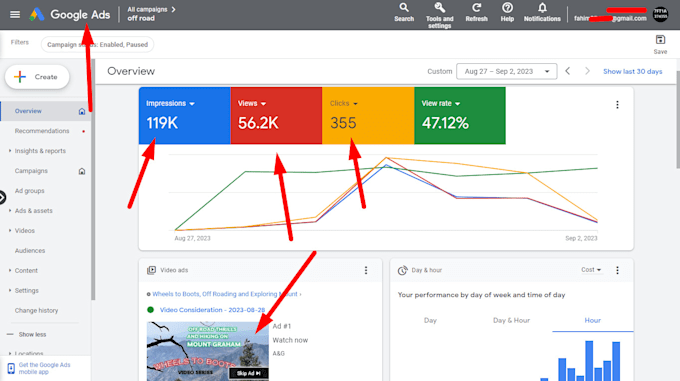Screen dimensions: 680x381
Task: Open the Clicks metric dropdown
Action: (343, 104)
